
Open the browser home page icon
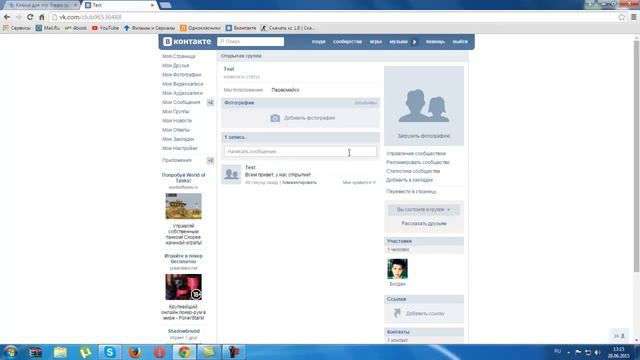(x=42, y=17)
